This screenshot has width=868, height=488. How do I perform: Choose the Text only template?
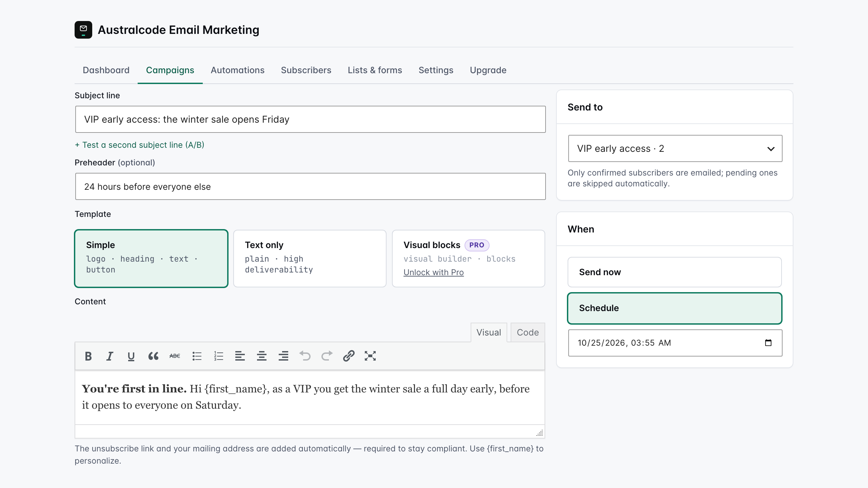(310, 259)
